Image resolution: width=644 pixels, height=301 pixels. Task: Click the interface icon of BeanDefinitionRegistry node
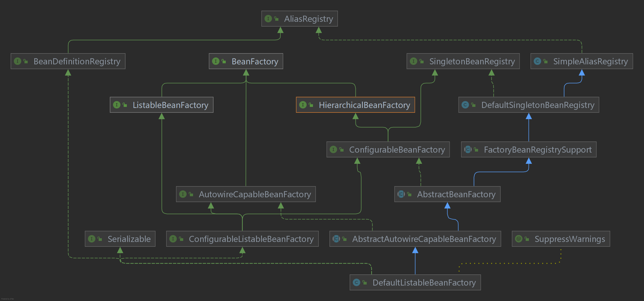18,61
